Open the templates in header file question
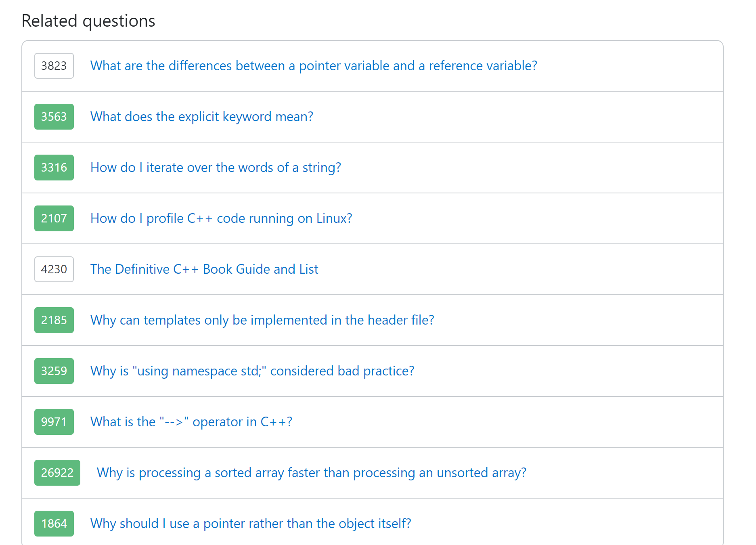 [x=262, y=320]
